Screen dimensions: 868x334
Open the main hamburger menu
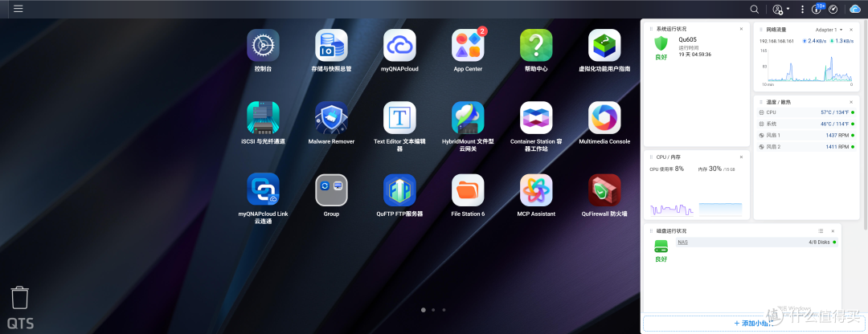click(x=18, y=9)
